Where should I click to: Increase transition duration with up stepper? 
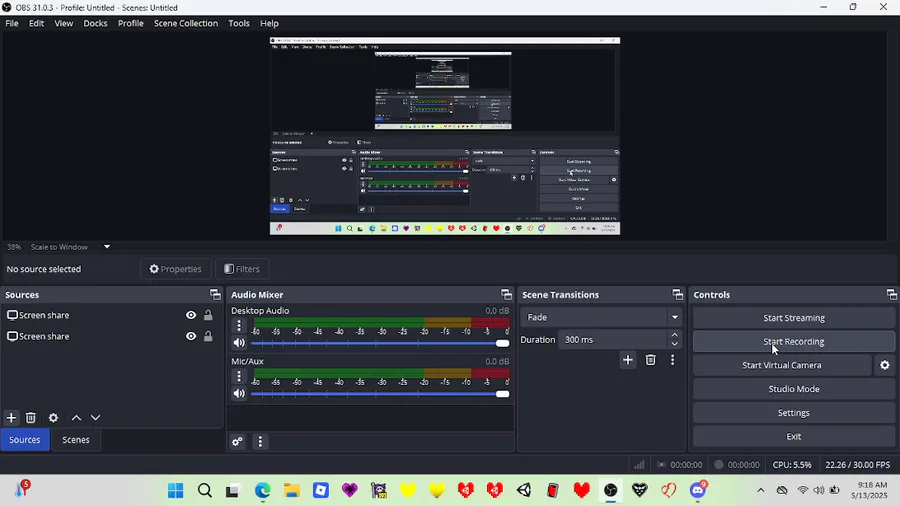674,335
